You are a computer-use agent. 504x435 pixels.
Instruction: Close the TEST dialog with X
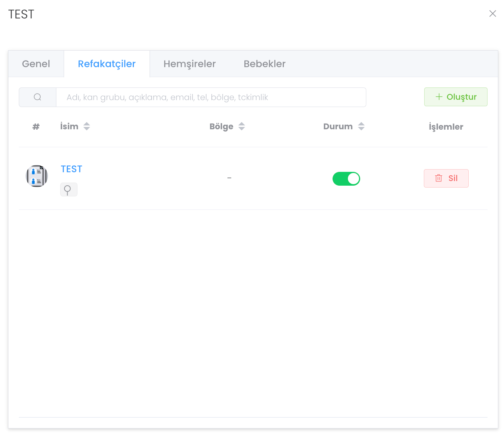492,14
